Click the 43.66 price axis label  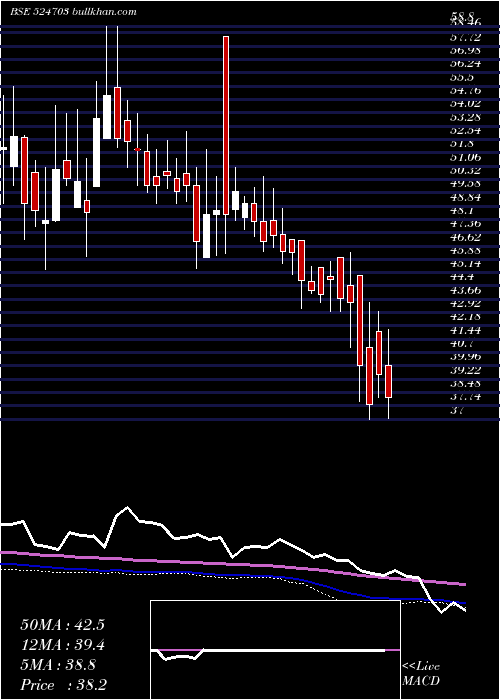tap(465, 290)
